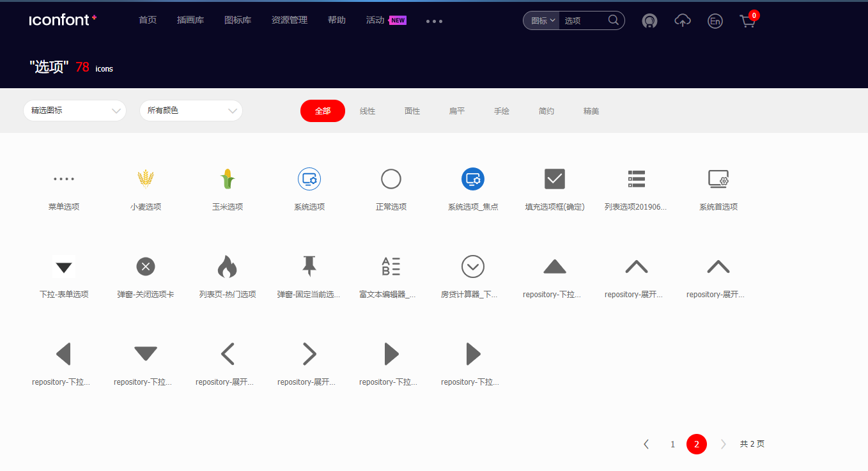868x471 pixels.
Task: Switch to the 手绘 style filter
Action: [502, 111]
